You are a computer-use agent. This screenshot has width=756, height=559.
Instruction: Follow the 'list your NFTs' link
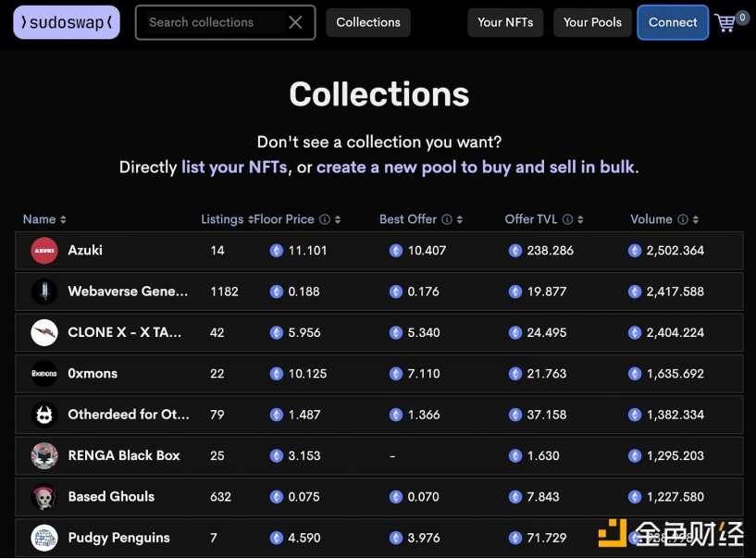[235, 168]
